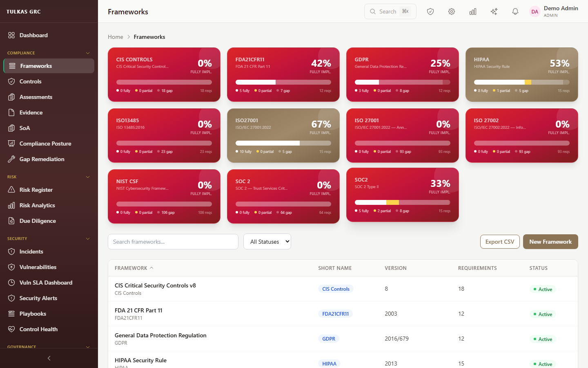Click the CIS Controls short name badge
The width and height of the screenshot is (588, 368).
[x=336, y=289]
